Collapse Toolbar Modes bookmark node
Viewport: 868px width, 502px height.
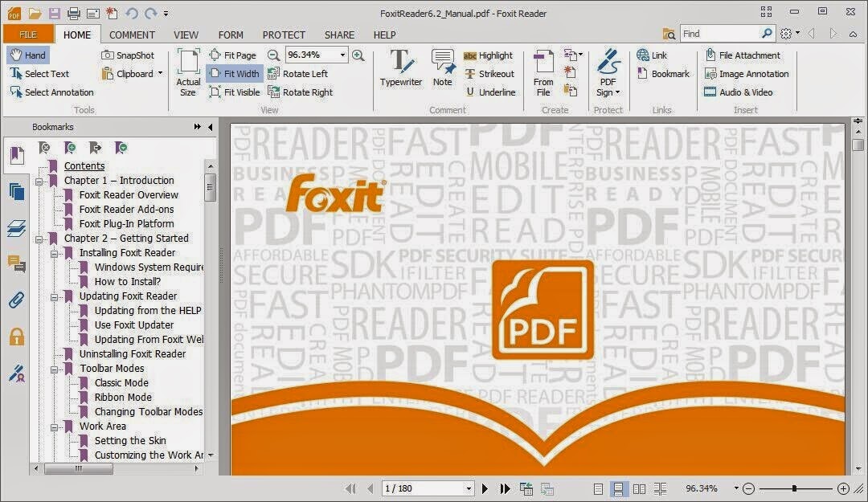(x=55, y=369)
